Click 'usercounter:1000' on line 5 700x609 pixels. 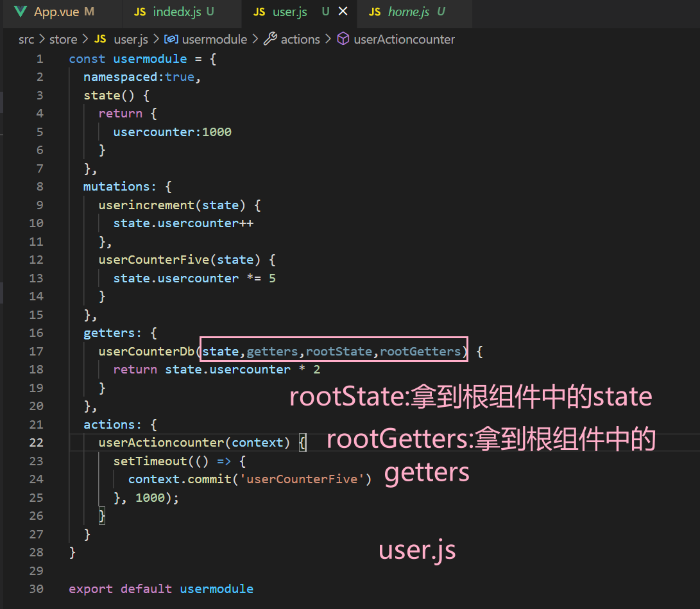(x=173, y=132)
